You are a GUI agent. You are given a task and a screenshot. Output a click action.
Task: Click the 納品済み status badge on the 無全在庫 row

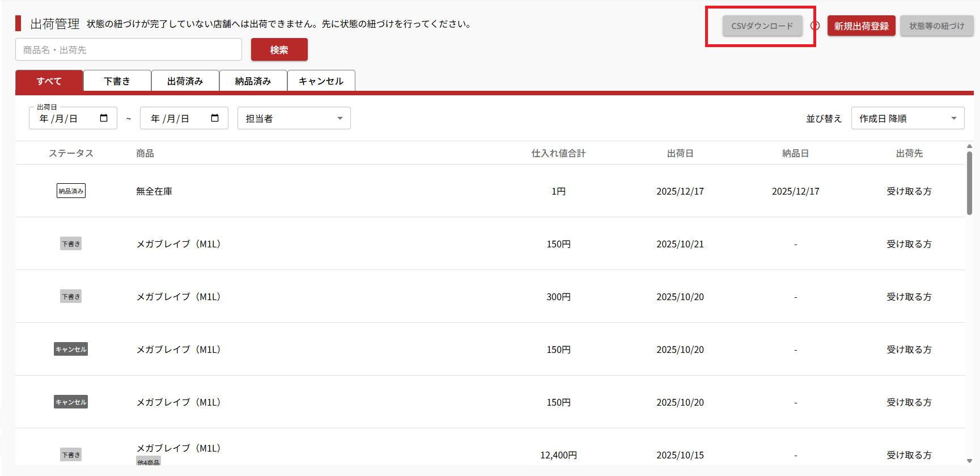tap(71, 191)
